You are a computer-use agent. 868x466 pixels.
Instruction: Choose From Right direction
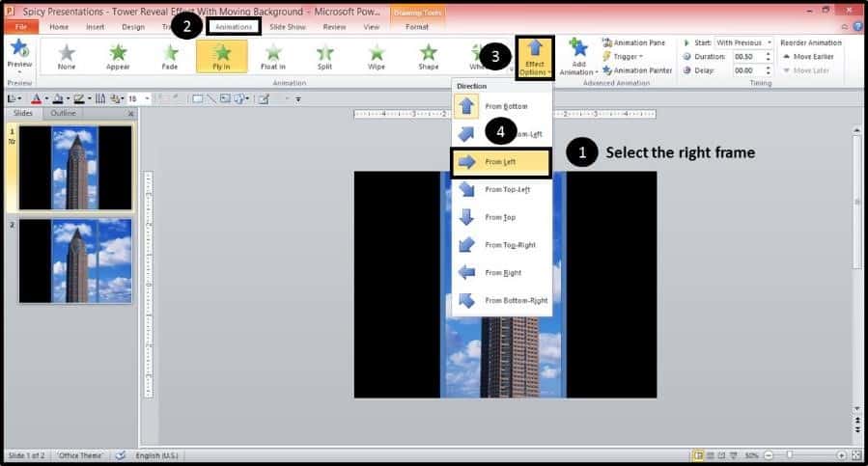(501, 272)
